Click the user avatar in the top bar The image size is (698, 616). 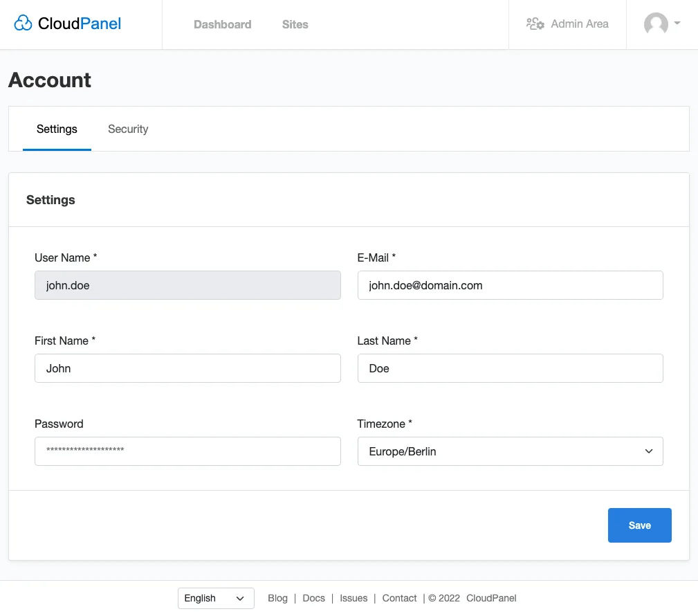tap(656, 24)
